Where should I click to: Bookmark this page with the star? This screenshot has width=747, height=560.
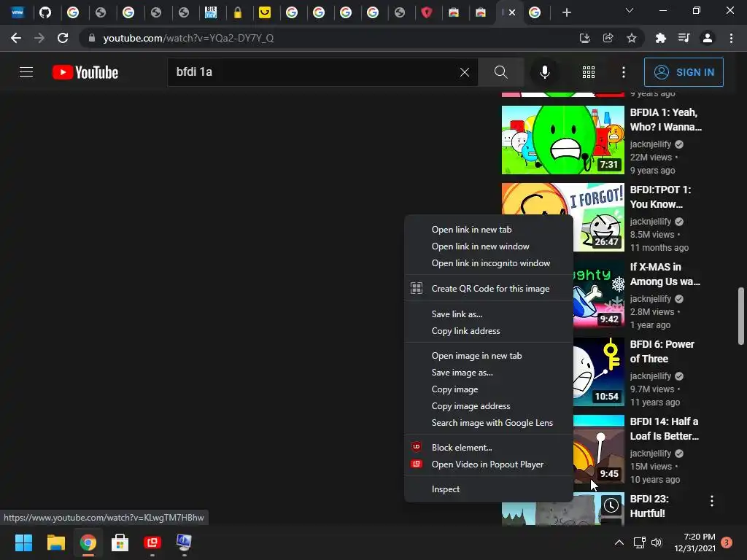pyautogui.click(x=631, y=38)
